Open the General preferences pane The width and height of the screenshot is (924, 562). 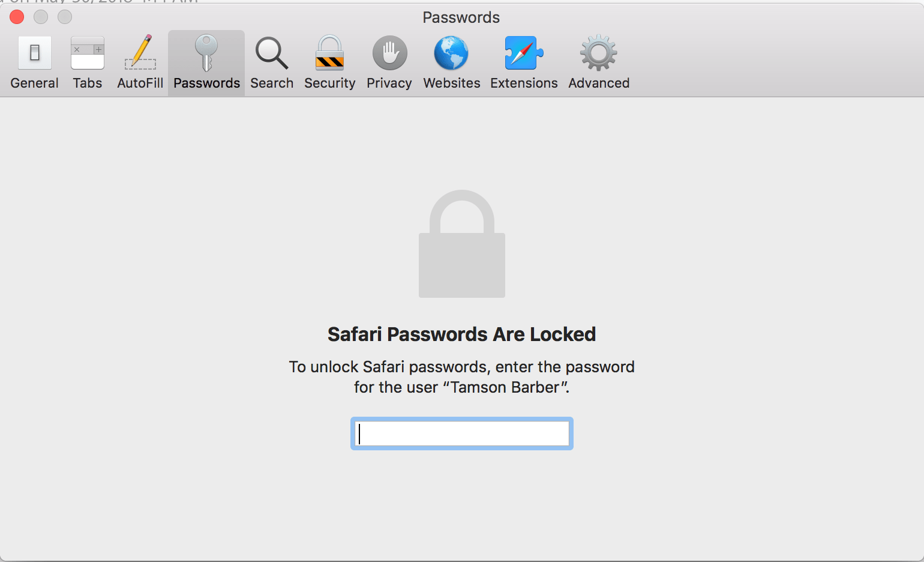tap(34, 60)
